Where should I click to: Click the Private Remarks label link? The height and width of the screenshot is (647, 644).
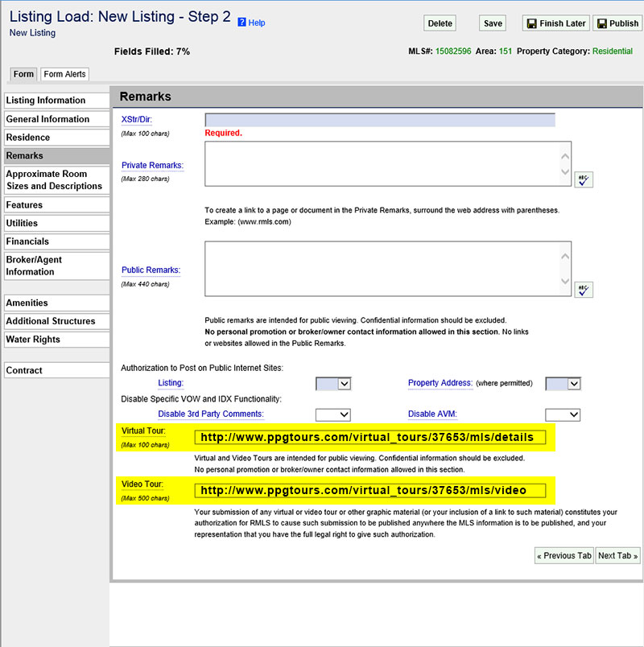pyautogui.click(x=152, y=166)
